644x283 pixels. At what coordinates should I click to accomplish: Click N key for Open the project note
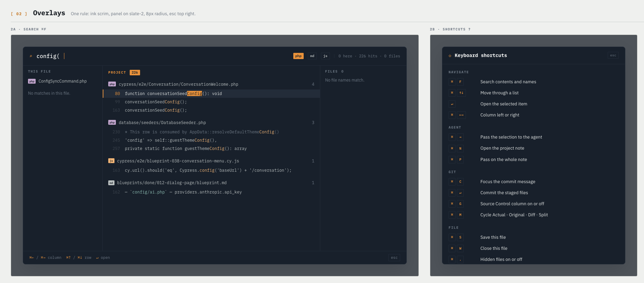460,148
